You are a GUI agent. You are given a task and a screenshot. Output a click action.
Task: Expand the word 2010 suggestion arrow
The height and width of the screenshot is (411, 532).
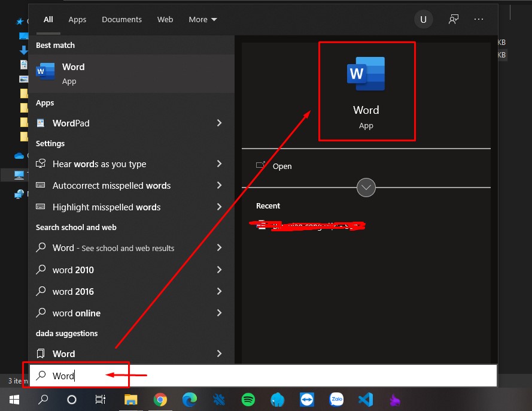[219, 270]
